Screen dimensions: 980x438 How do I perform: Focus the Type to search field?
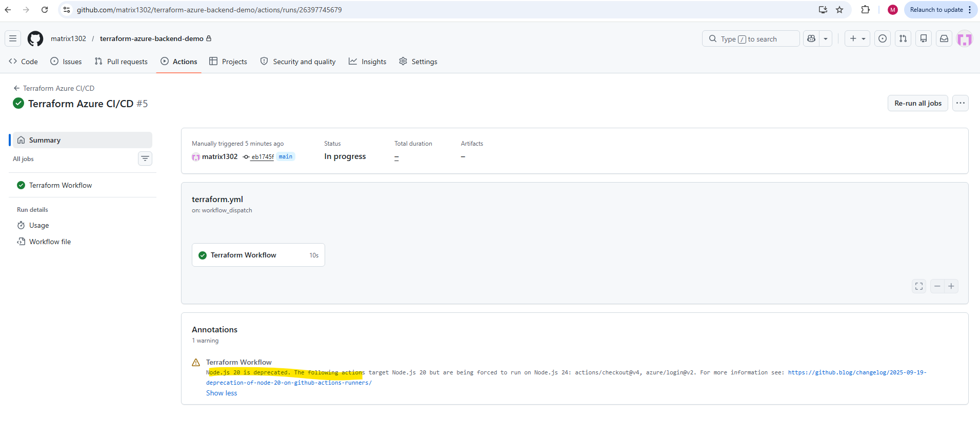tap(751, 38)
